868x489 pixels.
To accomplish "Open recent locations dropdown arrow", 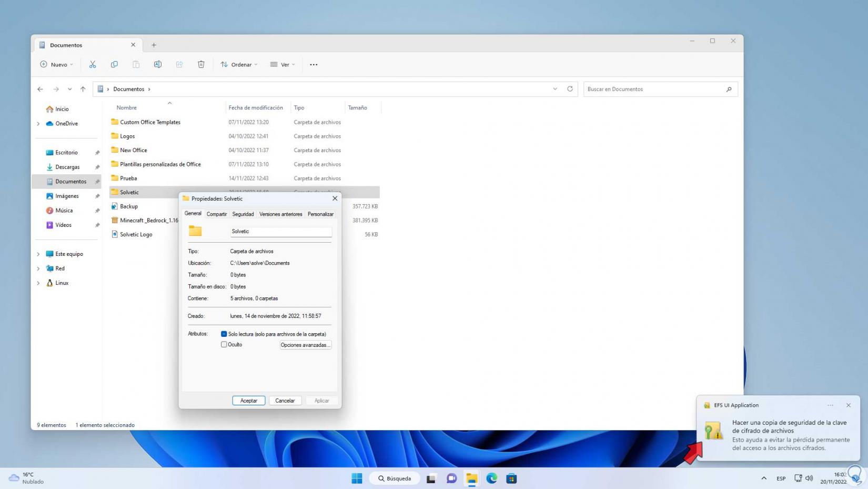I will click(x=69, y=89).
